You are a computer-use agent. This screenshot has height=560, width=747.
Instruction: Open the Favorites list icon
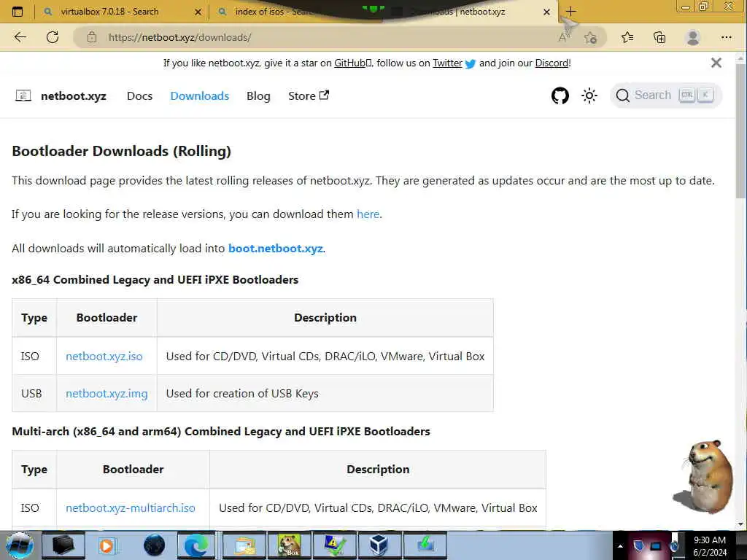click(x=627, y=37)
